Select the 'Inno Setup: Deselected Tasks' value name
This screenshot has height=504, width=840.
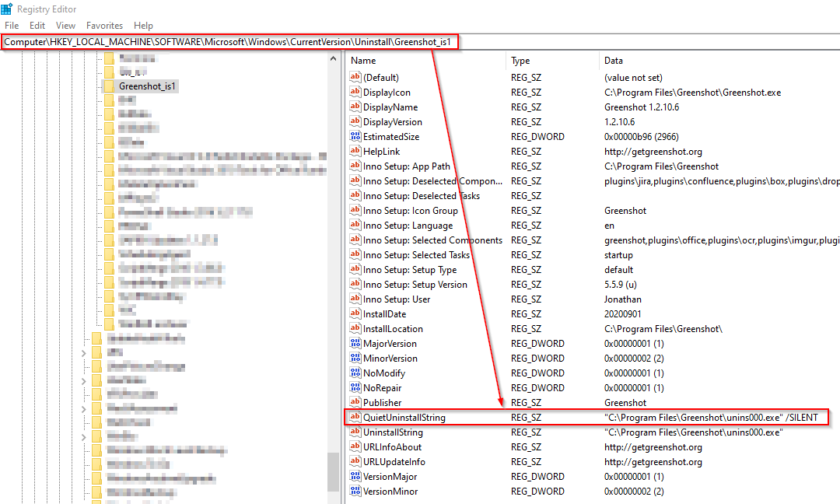[x=421, y=196]
